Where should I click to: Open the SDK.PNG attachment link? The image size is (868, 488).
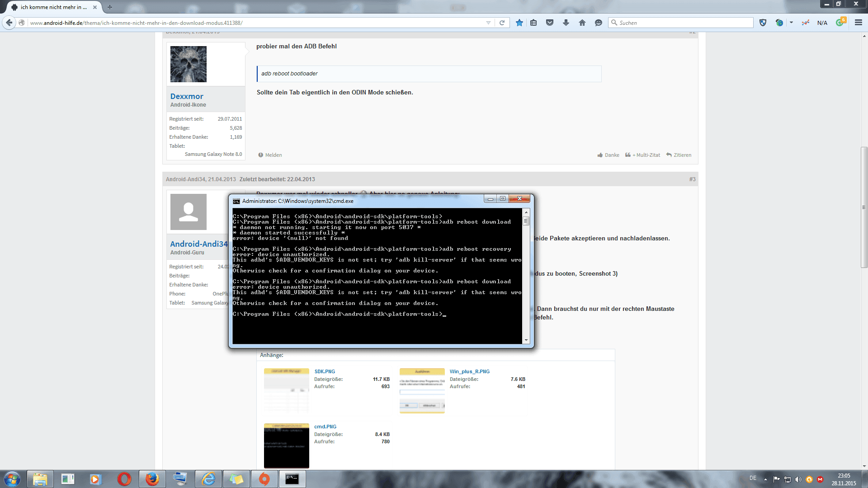coord(325,371)
